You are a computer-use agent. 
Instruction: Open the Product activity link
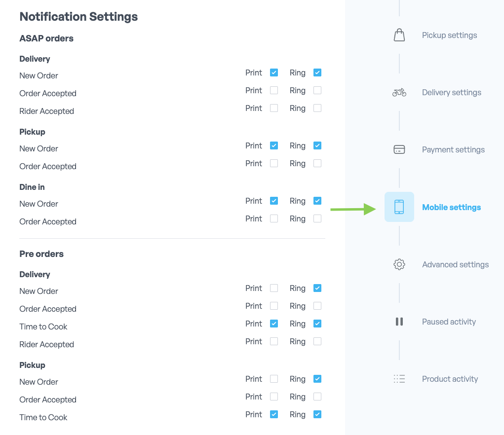pyautogui.click(x=450, y=379)
